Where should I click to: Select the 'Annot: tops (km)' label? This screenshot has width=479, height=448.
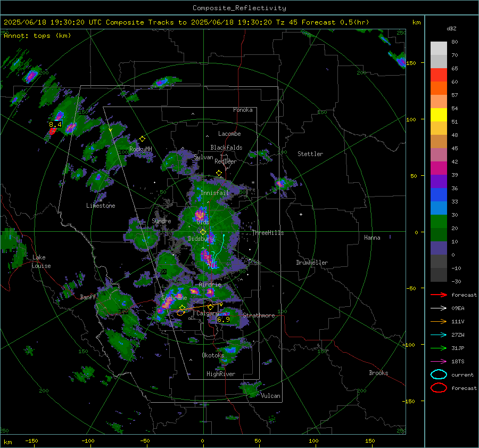[x=37, y=36]
